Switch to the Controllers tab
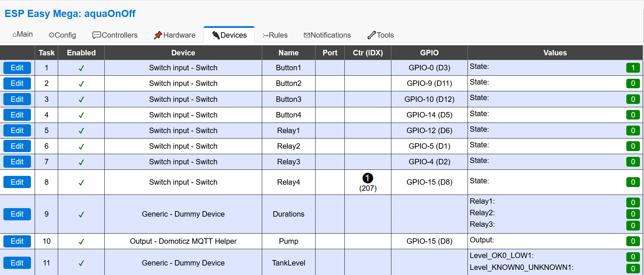This screenshot has height=275, width=644. pyautogui.click(x=115, y=35)
